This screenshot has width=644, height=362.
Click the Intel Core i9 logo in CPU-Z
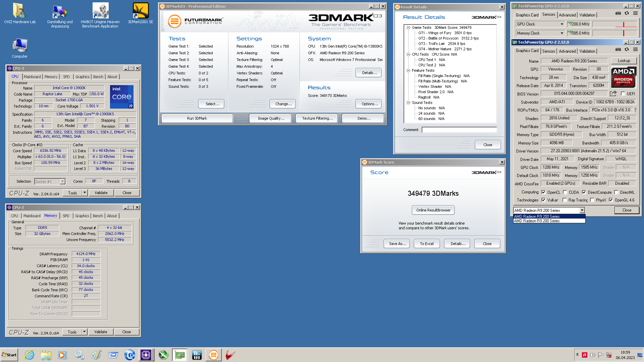click(122, 97)
